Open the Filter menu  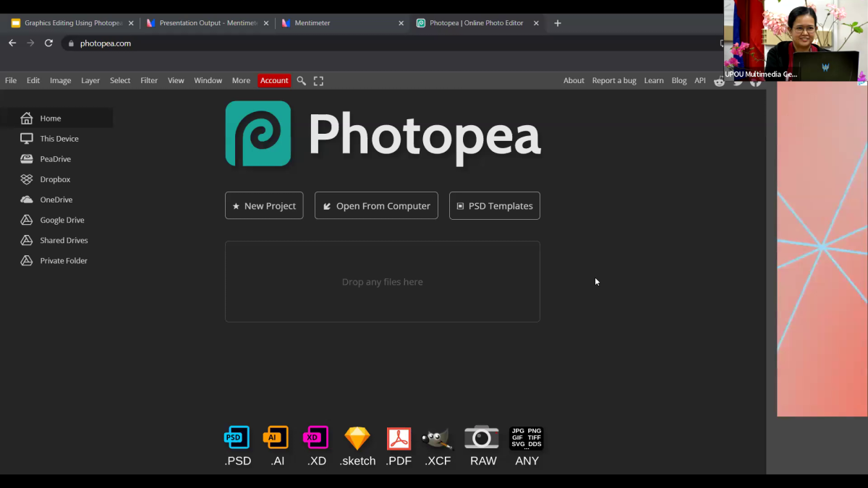(149, 81)
